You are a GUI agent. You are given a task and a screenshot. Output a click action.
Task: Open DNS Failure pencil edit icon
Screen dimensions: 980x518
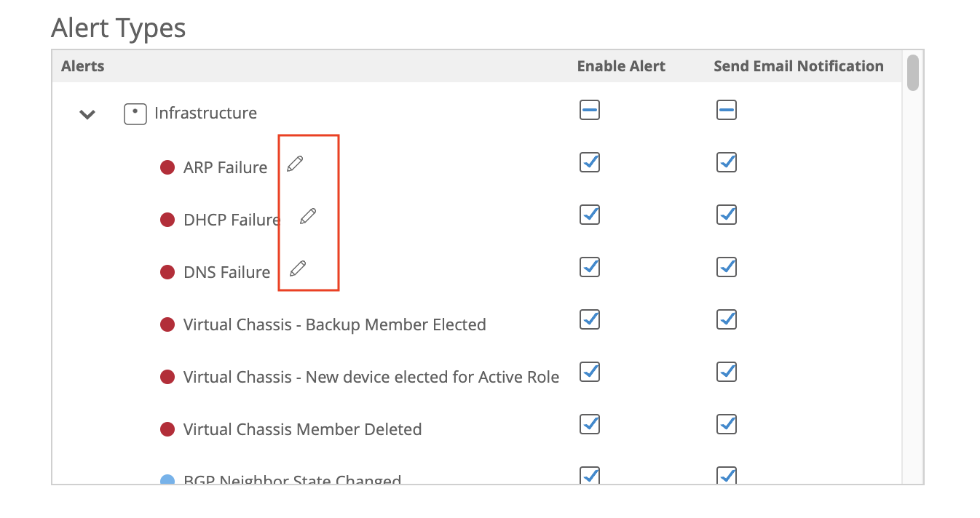point(297,268)
